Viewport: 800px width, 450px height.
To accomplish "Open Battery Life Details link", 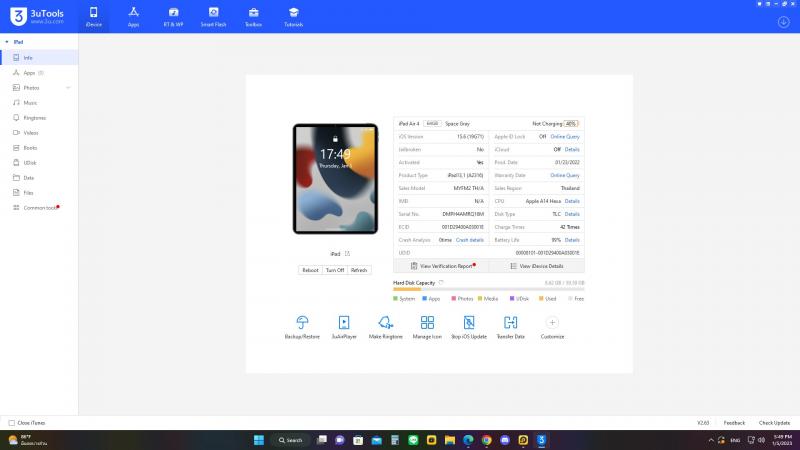I will (x=572, y=240).
